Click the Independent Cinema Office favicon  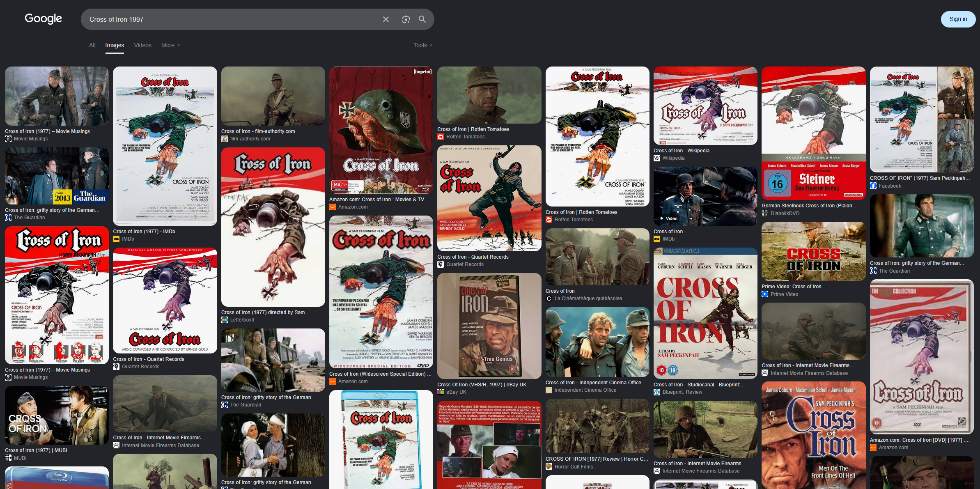tap(549, 390)
